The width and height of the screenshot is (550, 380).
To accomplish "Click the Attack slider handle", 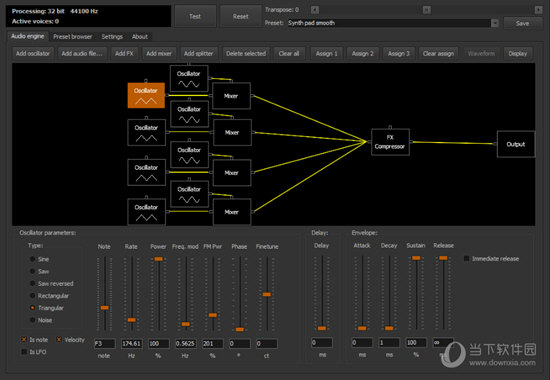I will 362,328.
